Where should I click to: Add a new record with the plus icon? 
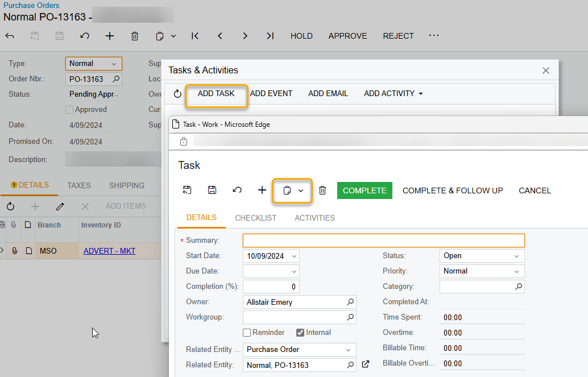[262, 190]
